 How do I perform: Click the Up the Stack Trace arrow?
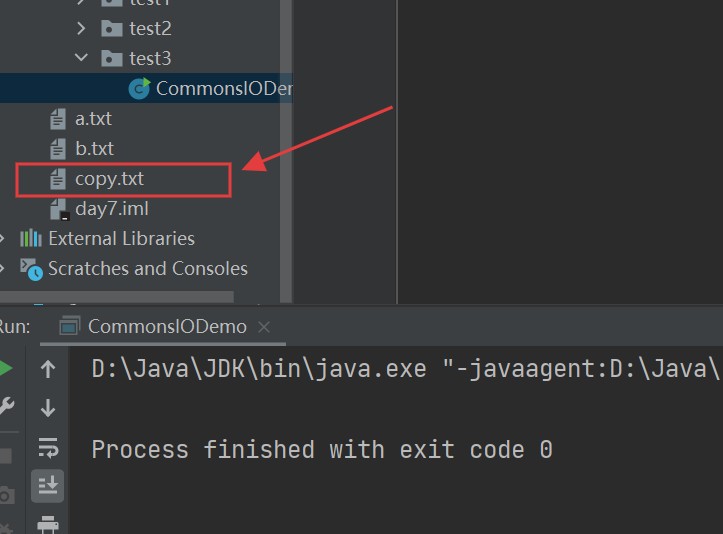(47, 369)
